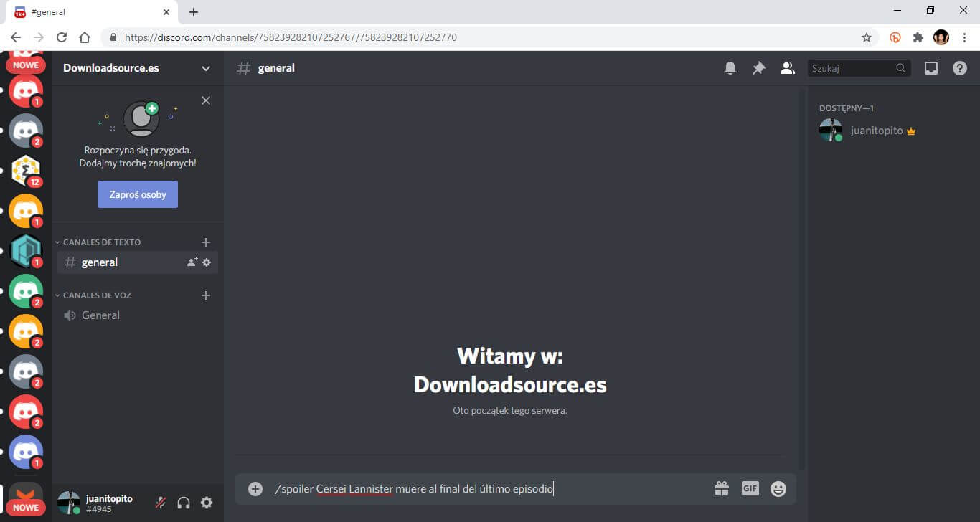Viewport: 980px width, 522px height.
Task: Create a voice channel plus icon
Action: (206, 295)
